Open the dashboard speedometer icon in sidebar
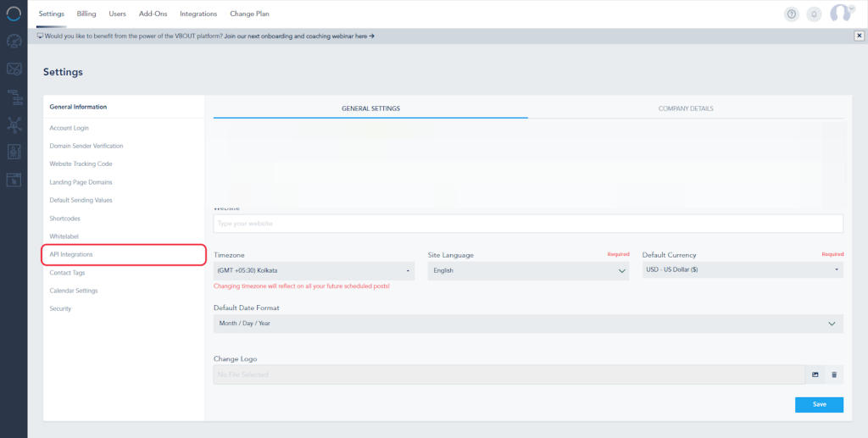The height and width of the screenshot is (438, 868). click(x=14, y=41)
